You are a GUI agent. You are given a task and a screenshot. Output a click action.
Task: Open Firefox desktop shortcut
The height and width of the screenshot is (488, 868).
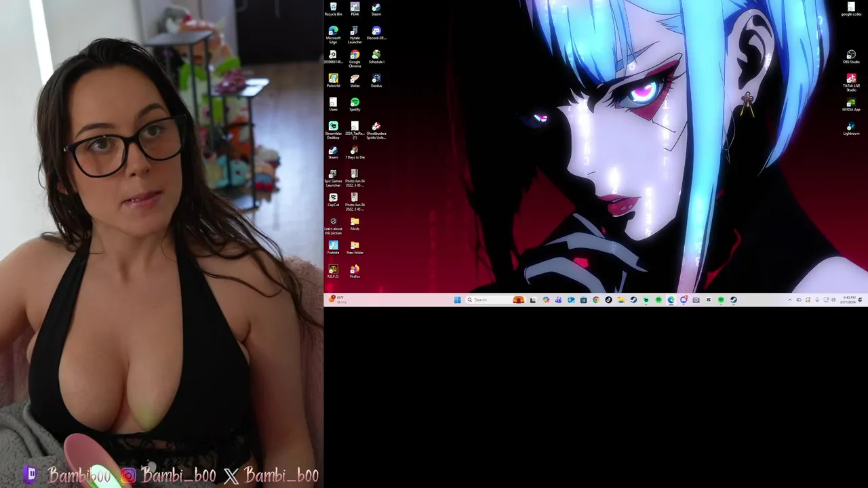coord(355,271)
